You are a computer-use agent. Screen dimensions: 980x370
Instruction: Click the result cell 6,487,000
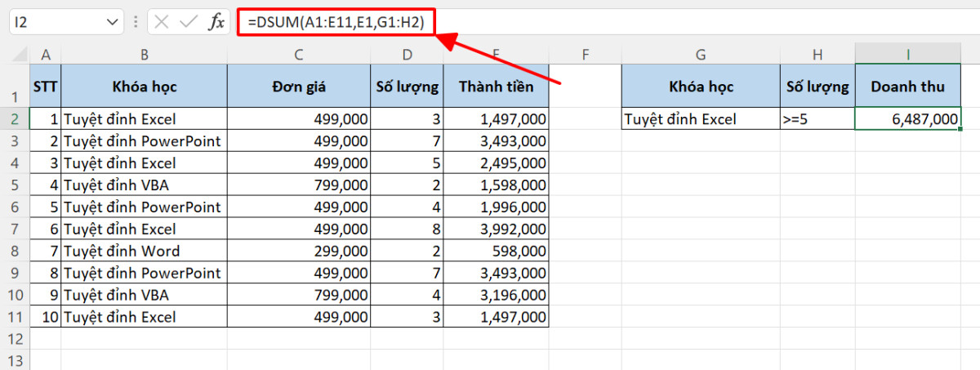tap(908, 119)
